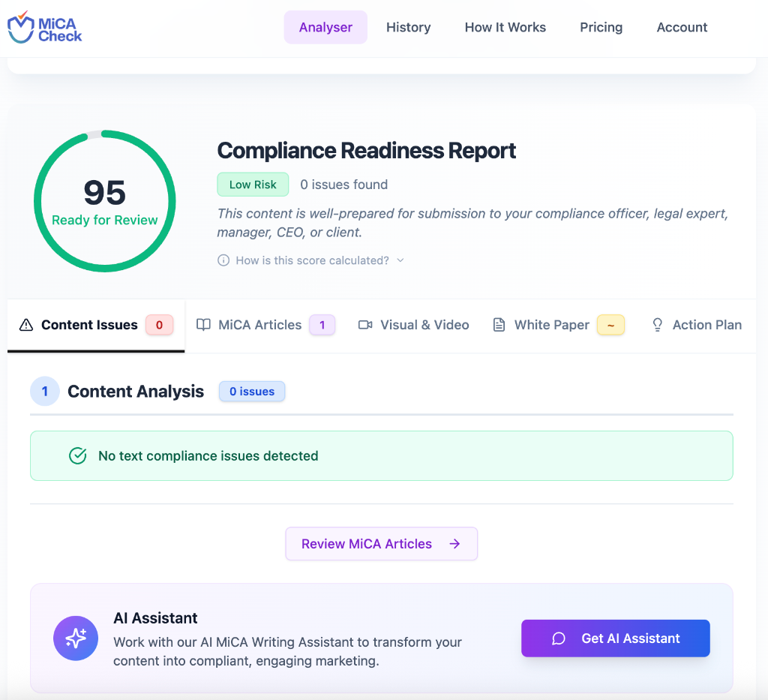Go to the History page
Viewport: 768px width, 700px height.
(409, 28)
